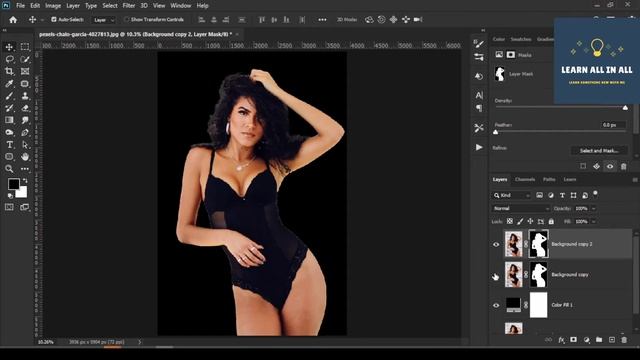The width and height of the screenshot is (640, 360).
Task: Open the Brush Settings panel icon
Action: click(x=479, y=43)
